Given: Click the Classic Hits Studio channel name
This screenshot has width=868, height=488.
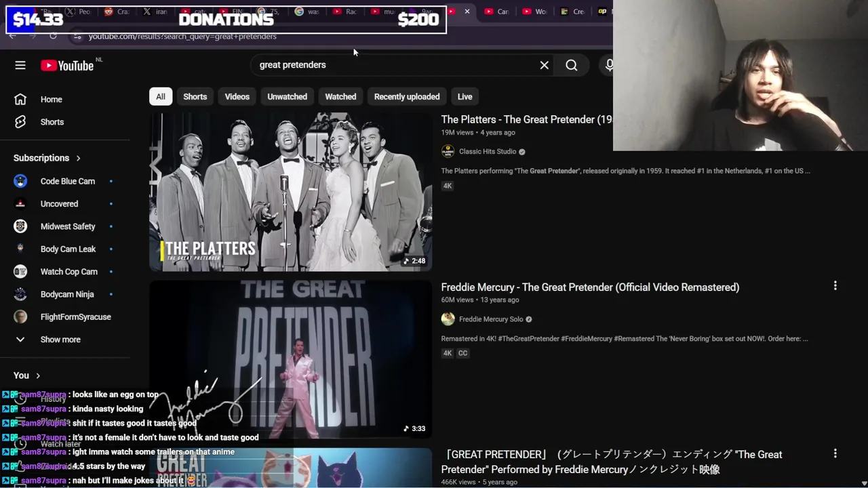Looking at the screenshot, I should click(x=488, y=152).
